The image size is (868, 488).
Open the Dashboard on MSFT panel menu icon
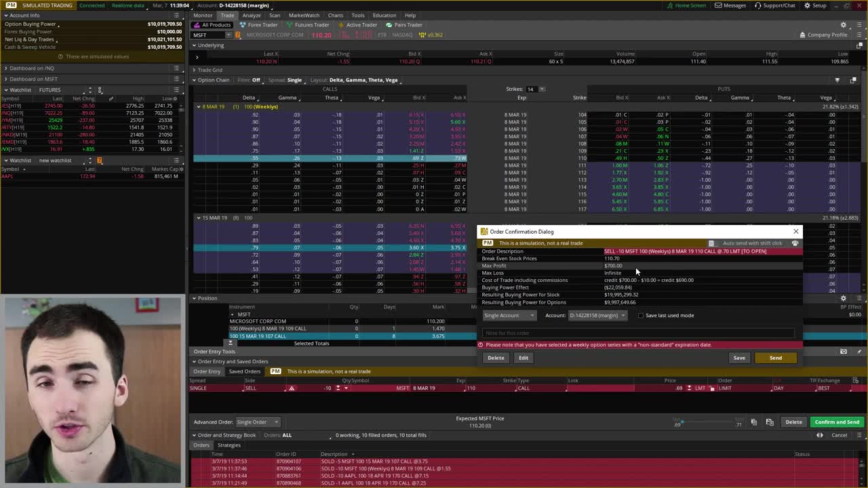(x=176, y=79)
